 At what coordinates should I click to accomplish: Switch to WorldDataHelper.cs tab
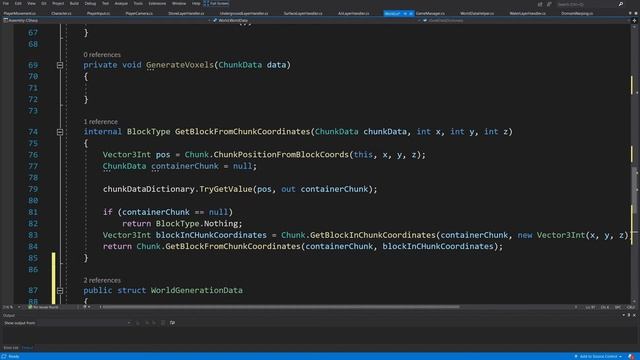pos(477,13)
